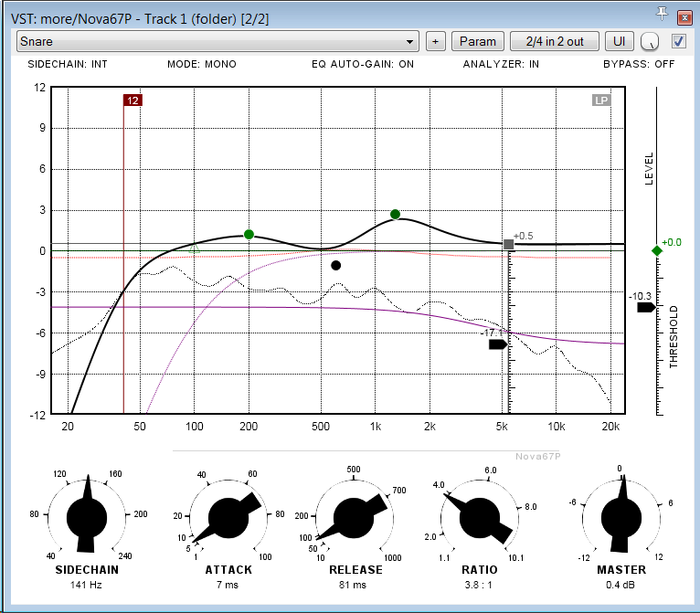Click the green level diamond at +0.0

(656, 251)
